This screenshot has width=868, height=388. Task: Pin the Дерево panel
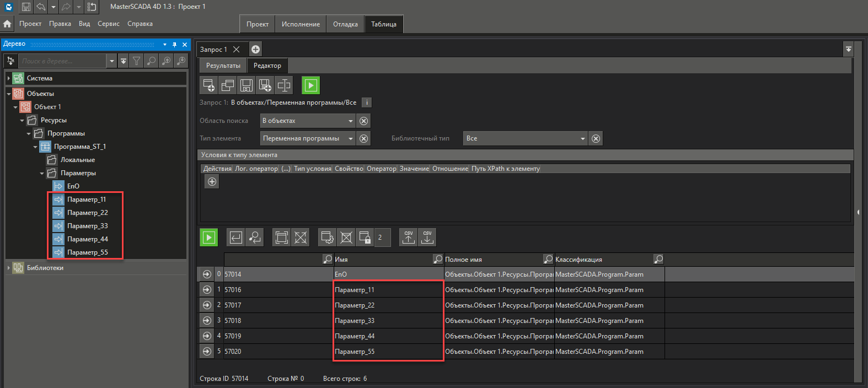click(174, 45)
